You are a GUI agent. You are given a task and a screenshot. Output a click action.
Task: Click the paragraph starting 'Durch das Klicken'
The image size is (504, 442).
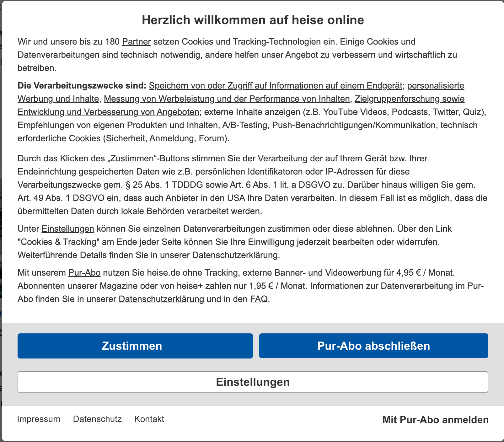click(220, 185)
